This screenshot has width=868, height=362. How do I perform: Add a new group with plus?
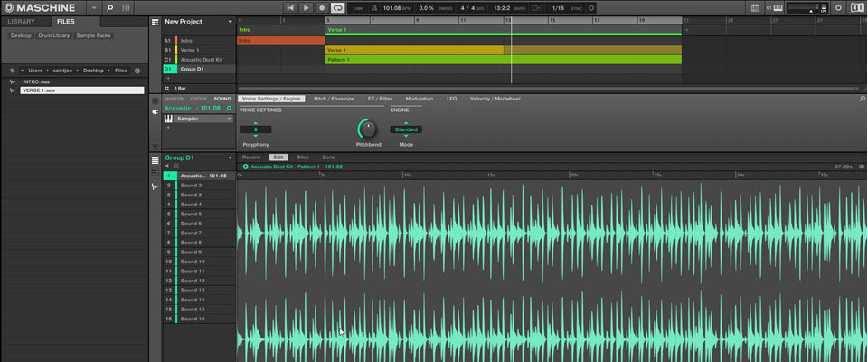tap(168, 79)
